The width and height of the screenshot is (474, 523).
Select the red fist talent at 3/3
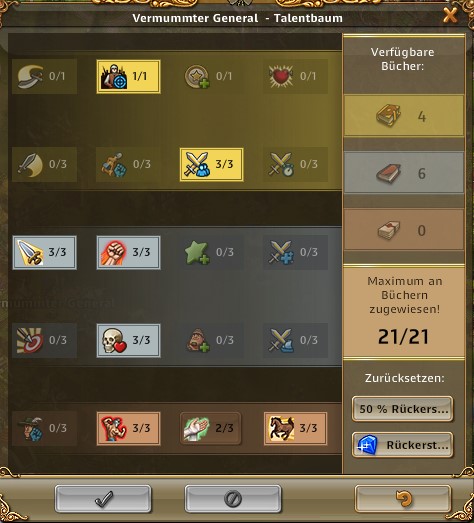point(128,252)
